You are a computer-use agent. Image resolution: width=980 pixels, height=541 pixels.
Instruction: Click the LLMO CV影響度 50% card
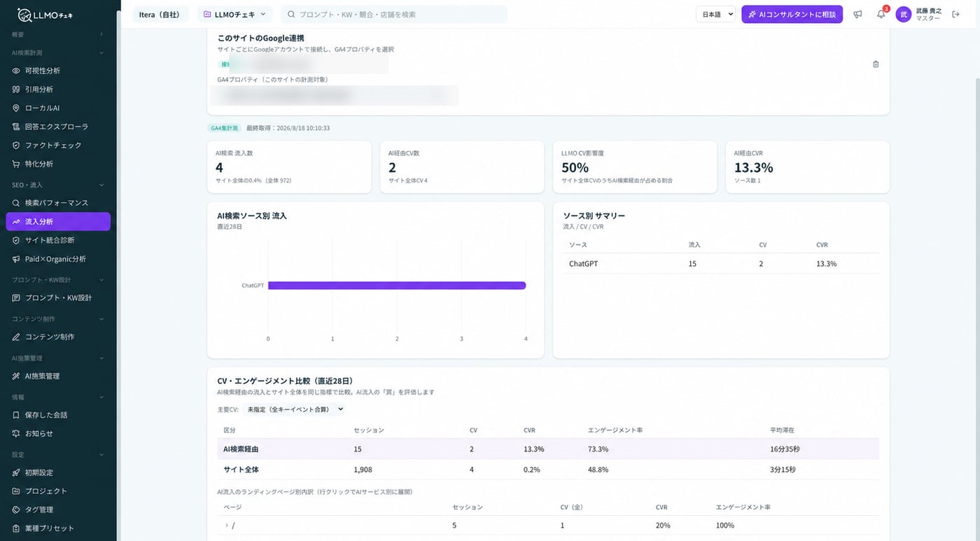pyautogui.click(x=635, y=167)
